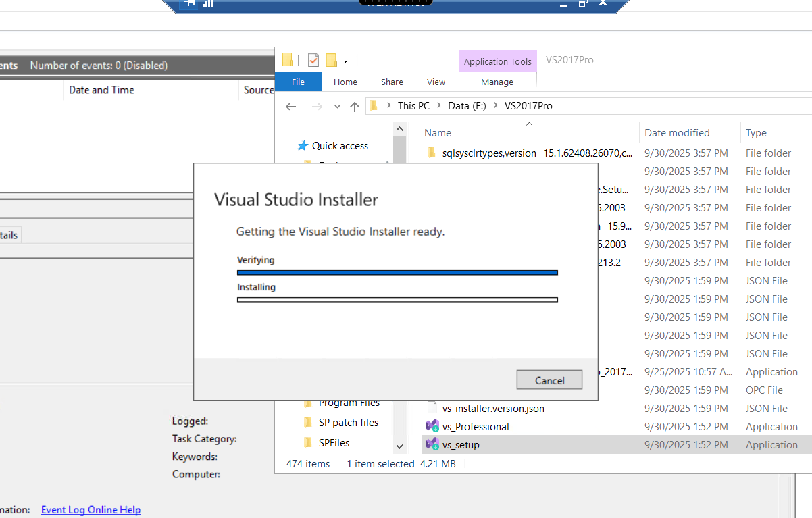Click vs_installer.version.json file icon
812x518 pixels.
point(432,408)
